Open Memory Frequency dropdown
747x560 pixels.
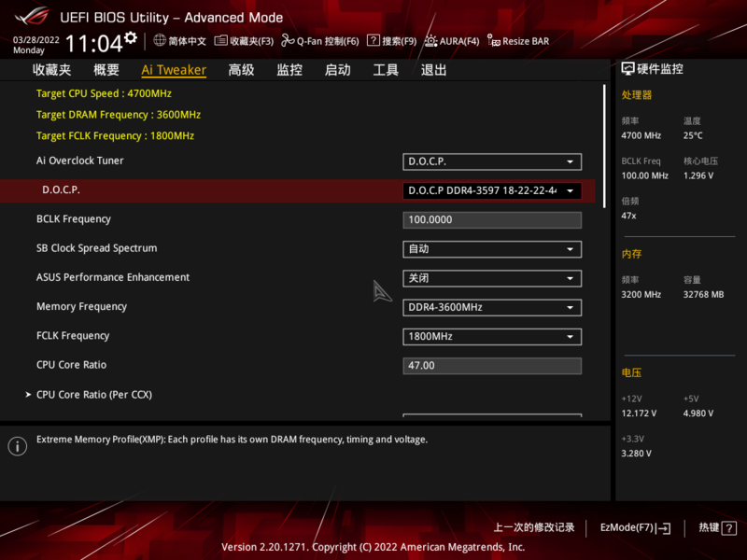pyautogui.click(x=492, y=308)
